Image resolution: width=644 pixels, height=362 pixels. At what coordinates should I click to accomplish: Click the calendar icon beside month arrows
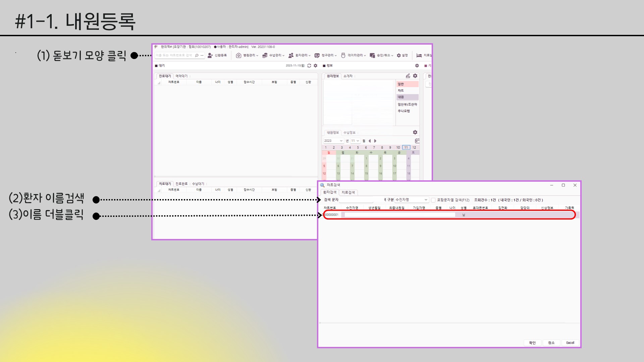pyautogui.click(x=417, y=141)
